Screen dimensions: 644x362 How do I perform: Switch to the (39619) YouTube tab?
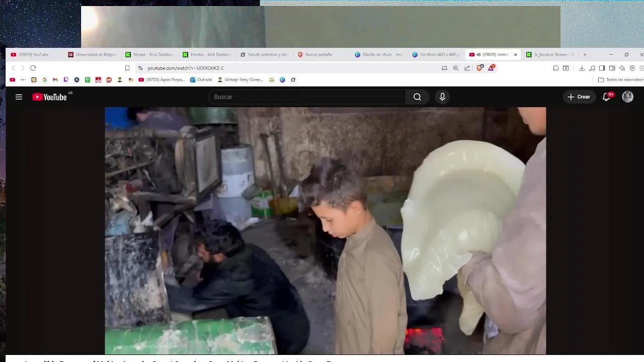tap(35, 54)
